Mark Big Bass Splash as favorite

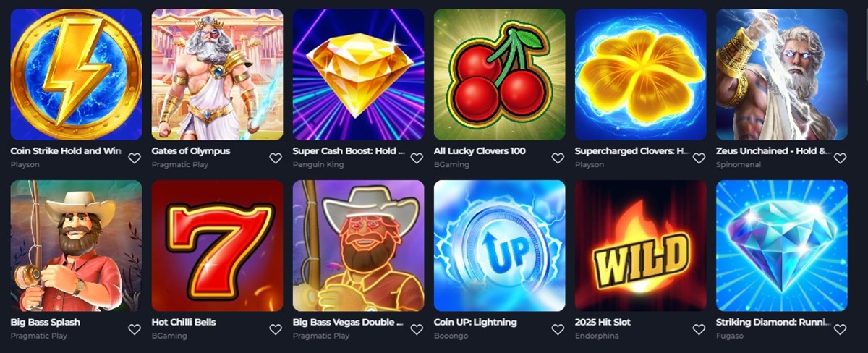(x=135, y=329)
